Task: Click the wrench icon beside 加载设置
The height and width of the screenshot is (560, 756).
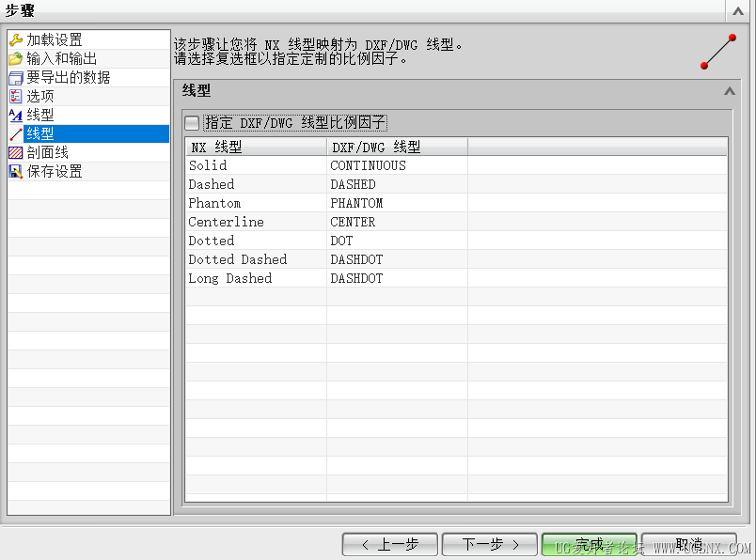Action: [15, 39]
